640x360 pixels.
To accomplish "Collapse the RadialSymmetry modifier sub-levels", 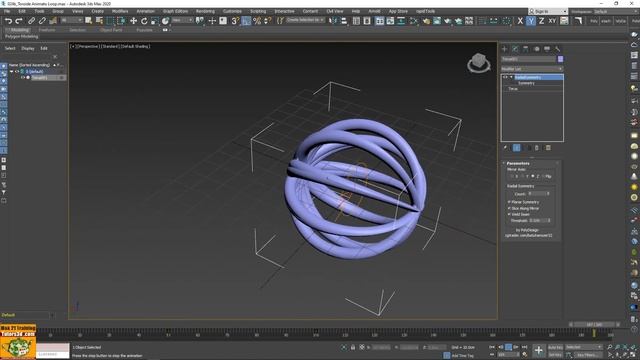I will pyautogui.click(x=511, y=77).
